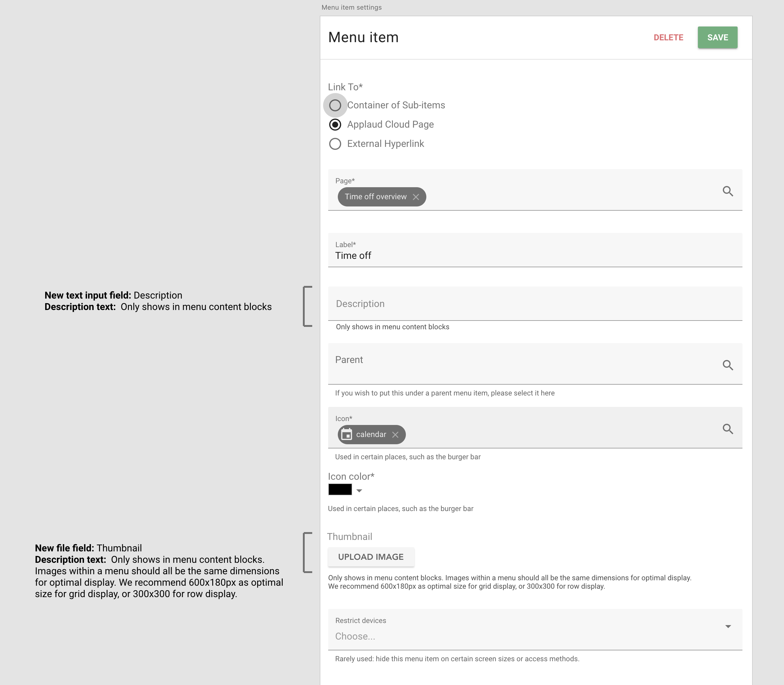784x685 pixels.
Task: Click the red DELETE button
Action: pyautogui.click(x=668, y=37)
